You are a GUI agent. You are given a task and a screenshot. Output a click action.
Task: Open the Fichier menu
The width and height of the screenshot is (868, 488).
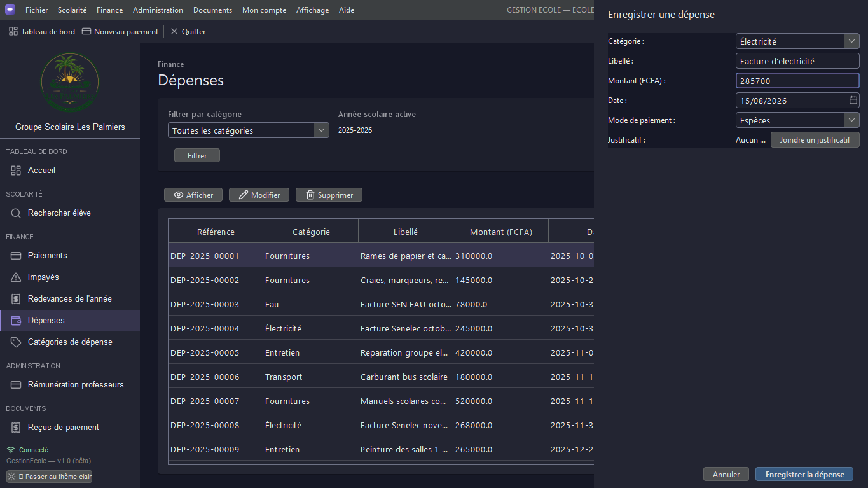pos(36,10)
